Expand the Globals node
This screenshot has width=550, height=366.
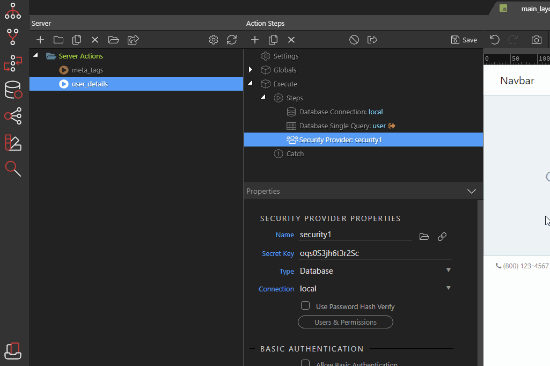coord(250,69)
